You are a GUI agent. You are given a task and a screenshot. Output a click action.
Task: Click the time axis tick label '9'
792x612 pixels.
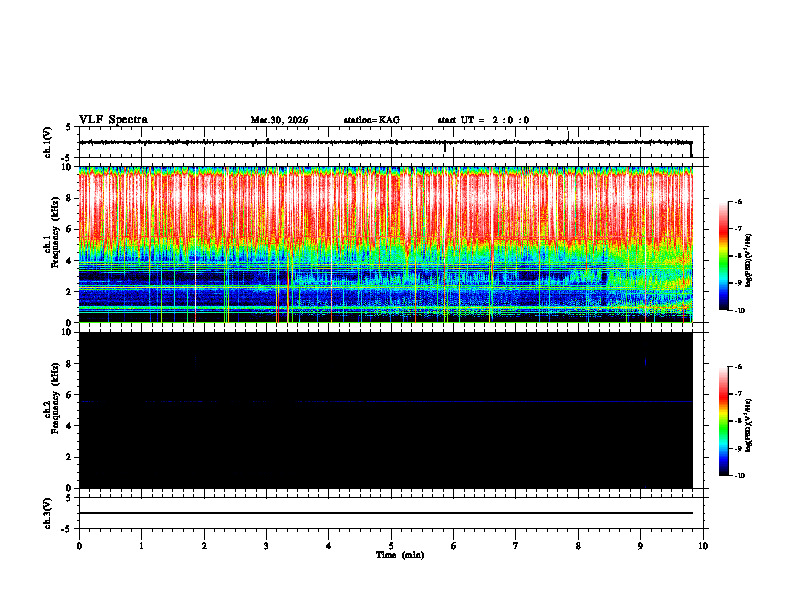pos(641,546)
